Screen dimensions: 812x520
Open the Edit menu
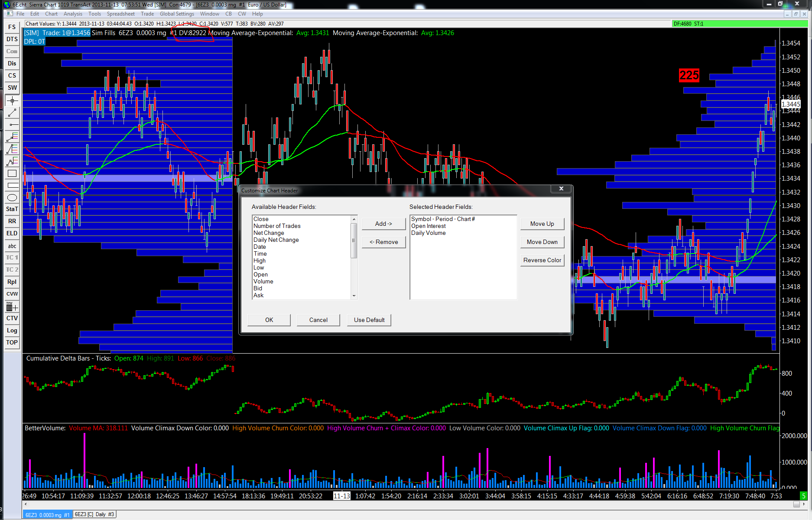coord(35,14)
